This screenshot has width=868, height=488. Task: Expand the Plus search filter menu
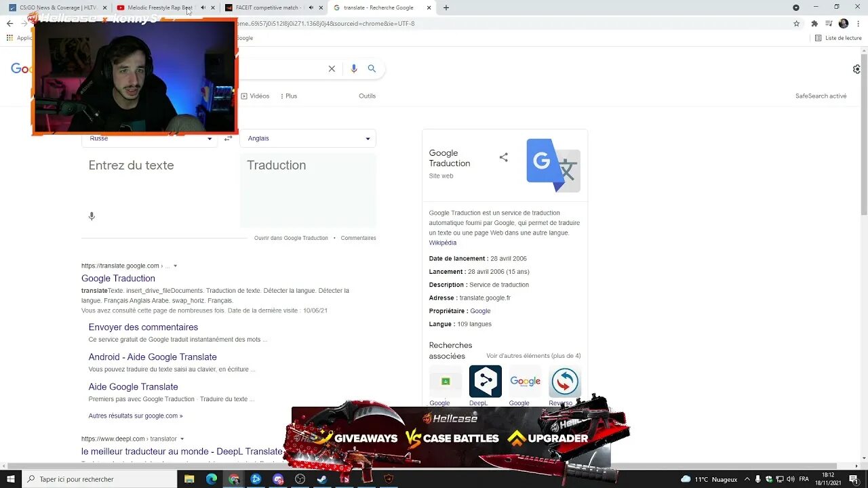pyautogui.click(x=289, y=96)
